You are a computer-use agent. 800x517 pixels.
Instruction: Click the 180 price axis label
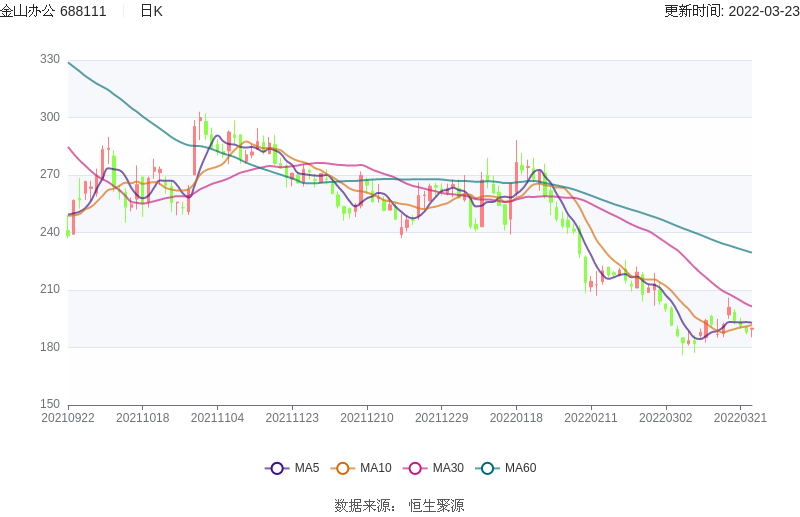tap(50, 347)
